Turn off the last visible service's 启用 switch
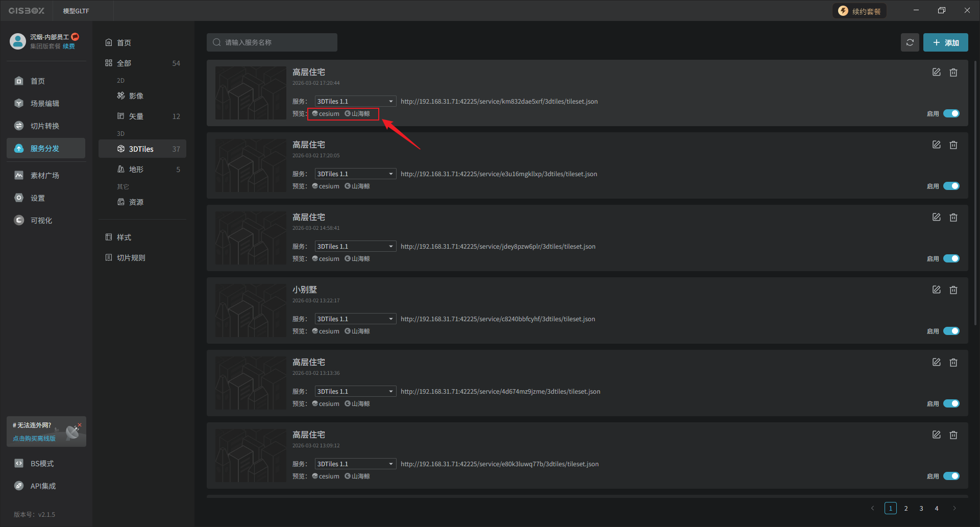 951,476
